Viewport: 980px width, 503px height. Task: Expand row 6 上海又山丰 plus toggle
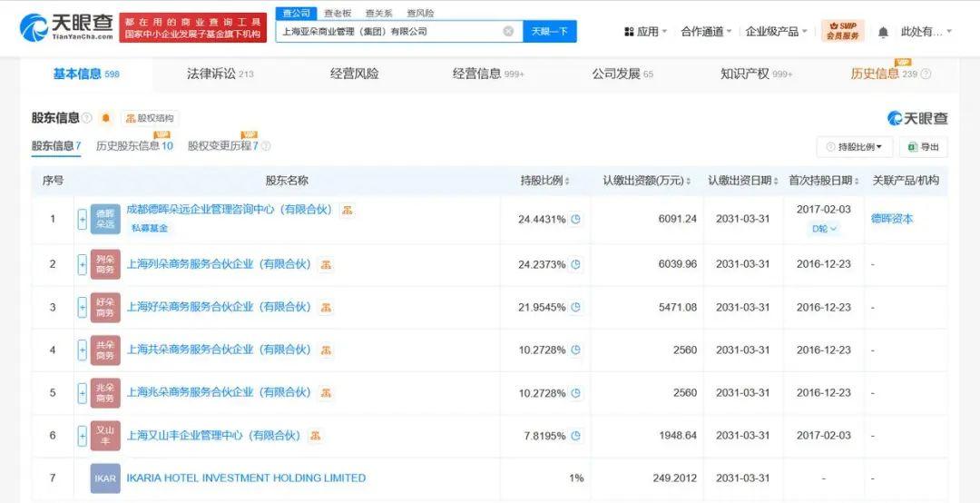[82, 436]
